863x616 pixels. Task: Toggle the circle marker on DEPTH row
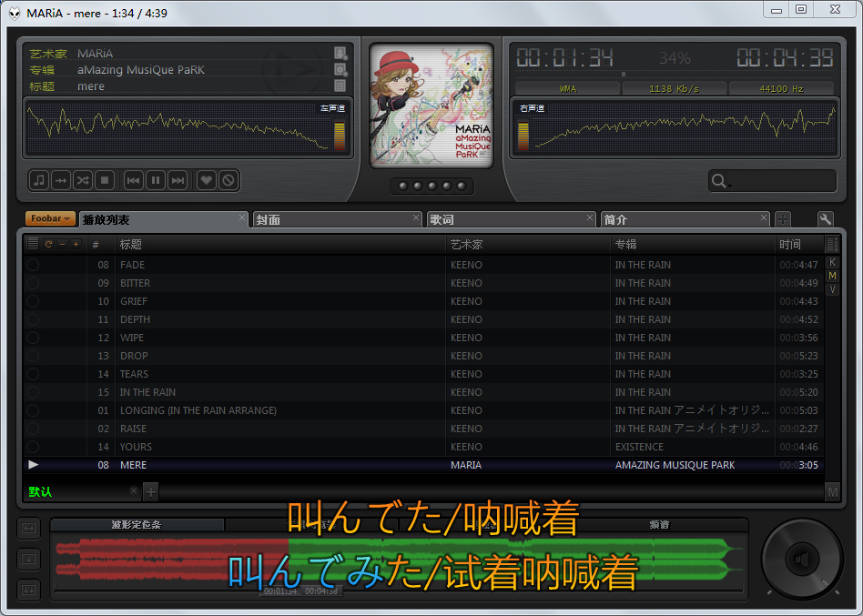[33, 319]
